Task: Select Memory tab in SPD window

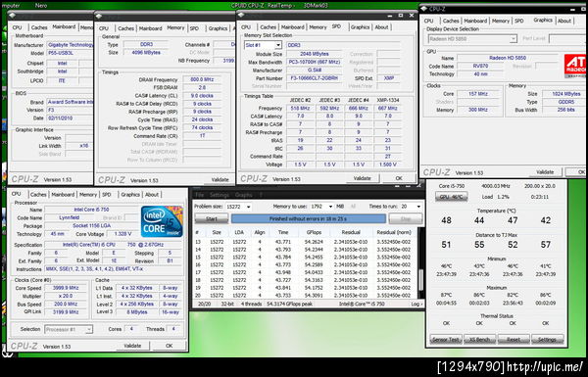Action: [x=318, y=27]
